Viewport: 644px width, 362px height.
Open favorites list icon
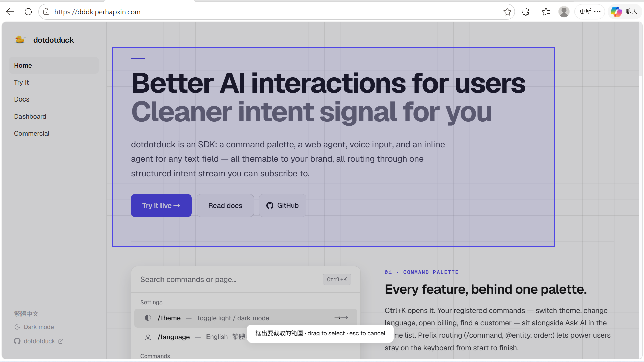(546, 12)
